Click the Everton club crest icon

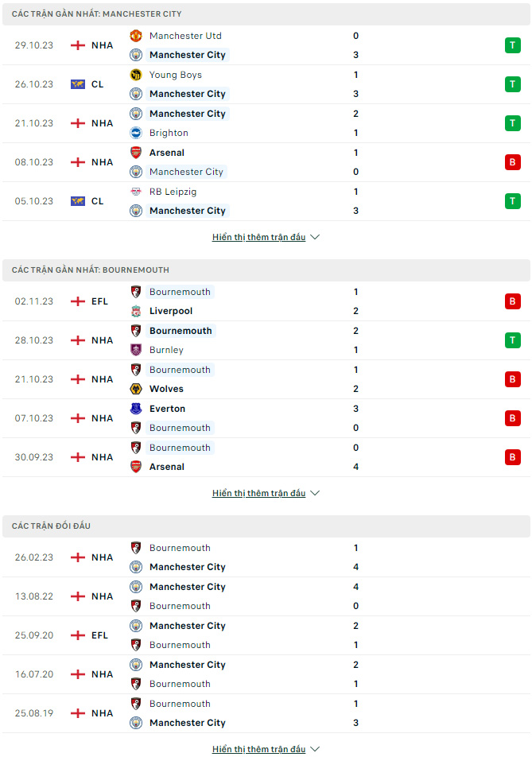tap(136, 409)
